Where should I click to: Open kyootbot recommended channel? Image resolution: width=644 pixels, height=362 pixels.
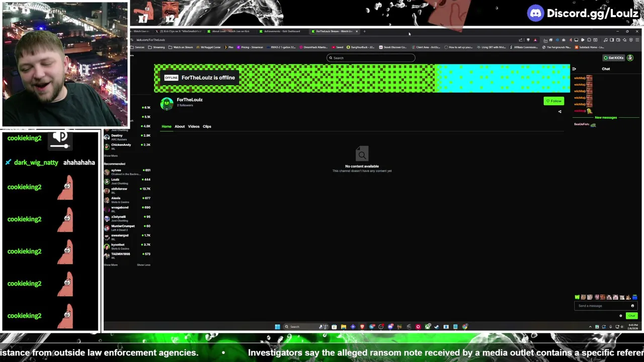point(126,246)
